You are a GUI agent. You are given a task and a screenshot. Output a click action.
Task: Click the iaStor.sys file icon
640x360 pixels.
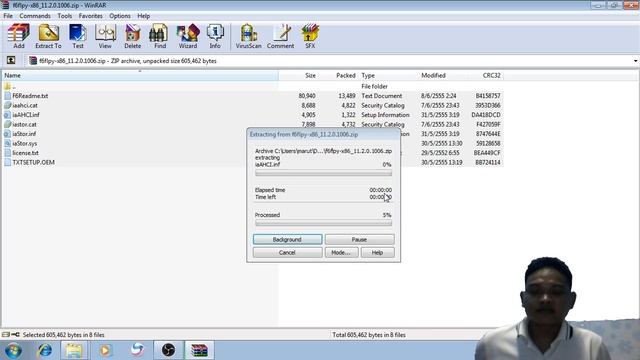coord(7,143)
